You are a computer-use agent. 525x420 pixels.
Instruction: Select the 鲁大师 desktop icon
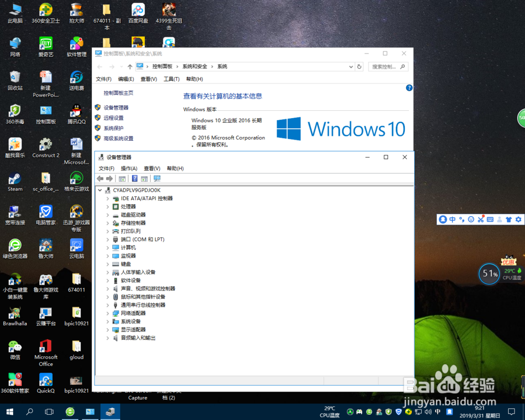click(x=46, y=249)
